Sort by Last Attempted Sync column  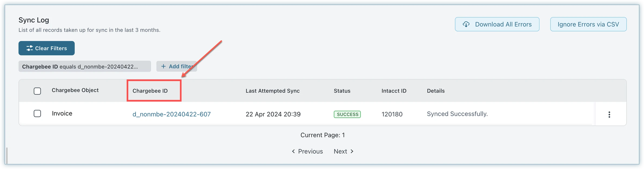[x=272, y=91]
